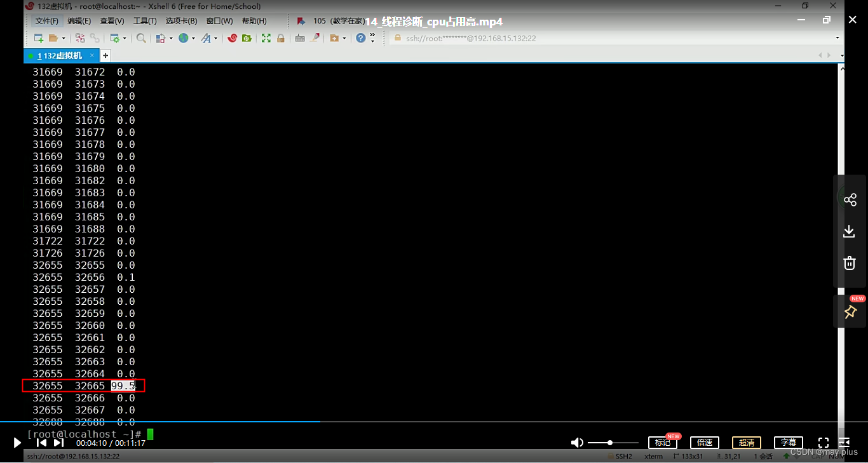
Task: Click the Open Session folder icon
Action: (x=53, y=38)
